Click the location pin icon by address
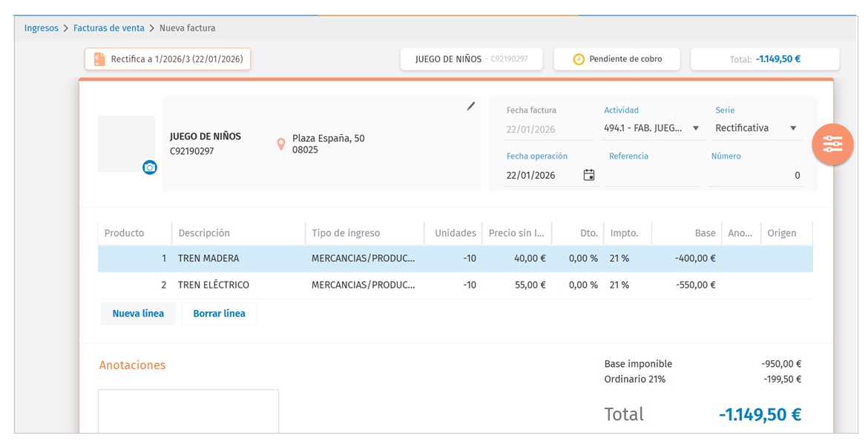This screenshot has height=441, width=868. pos(281,144)
